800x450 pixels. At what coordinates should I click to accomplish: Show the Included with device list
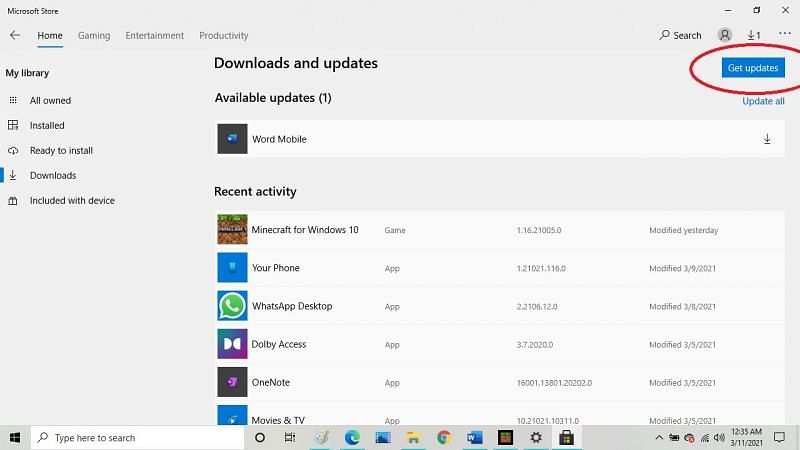click(x=72, y=201)
